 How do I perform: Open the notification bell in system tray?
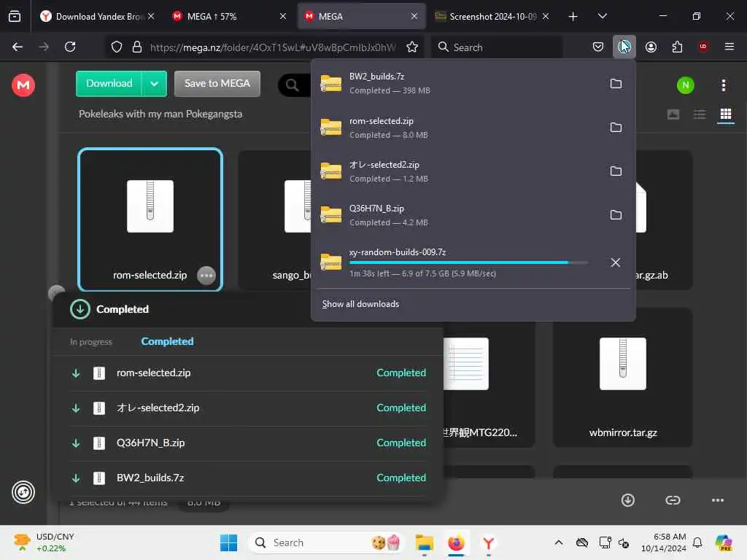697,542
